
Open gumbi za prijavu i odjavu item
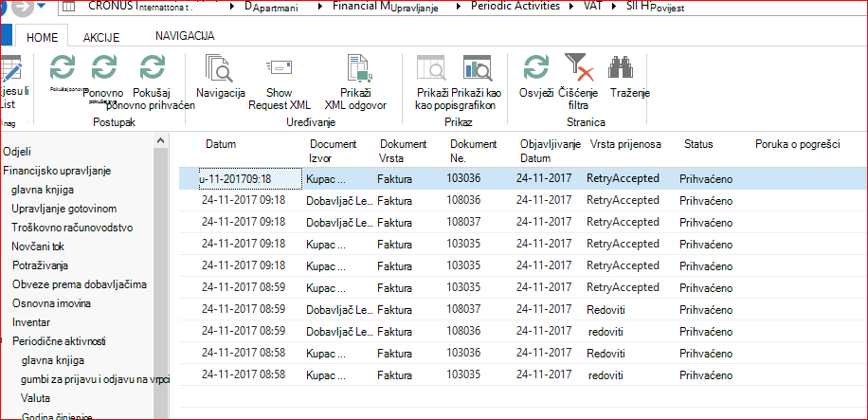95,379
